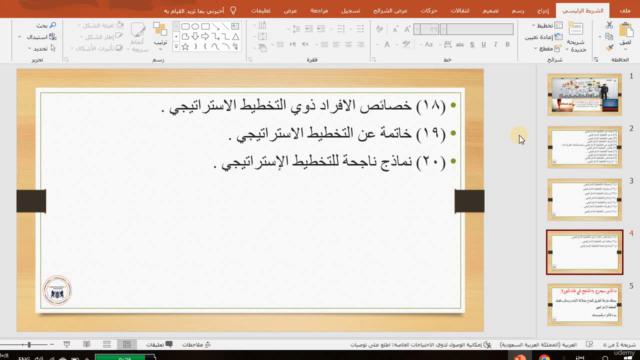Click the Replace (استبدال) button
Viewport: 640px width, 360px height.
pyautogui.click(x=42, y=37)
